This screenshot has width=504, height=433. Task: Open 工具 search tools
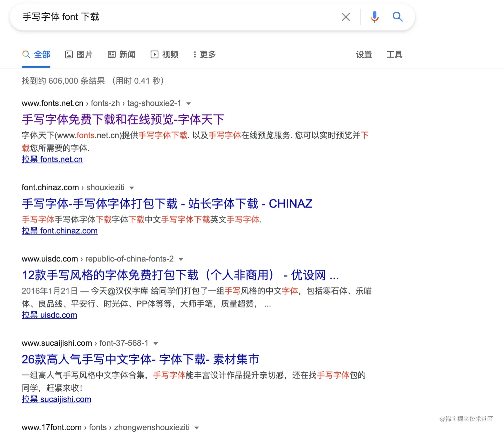click(394, 55)
